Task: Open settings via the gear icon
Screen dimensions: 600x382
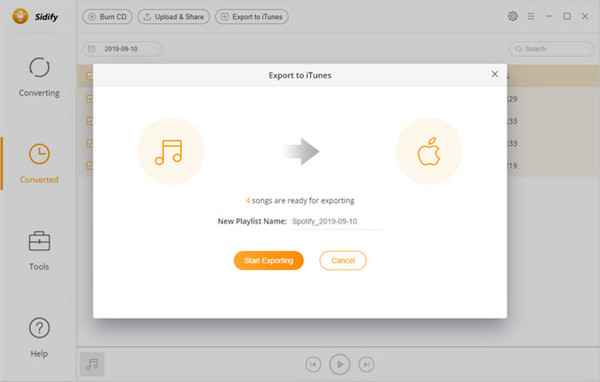Action: click(512, 16)
